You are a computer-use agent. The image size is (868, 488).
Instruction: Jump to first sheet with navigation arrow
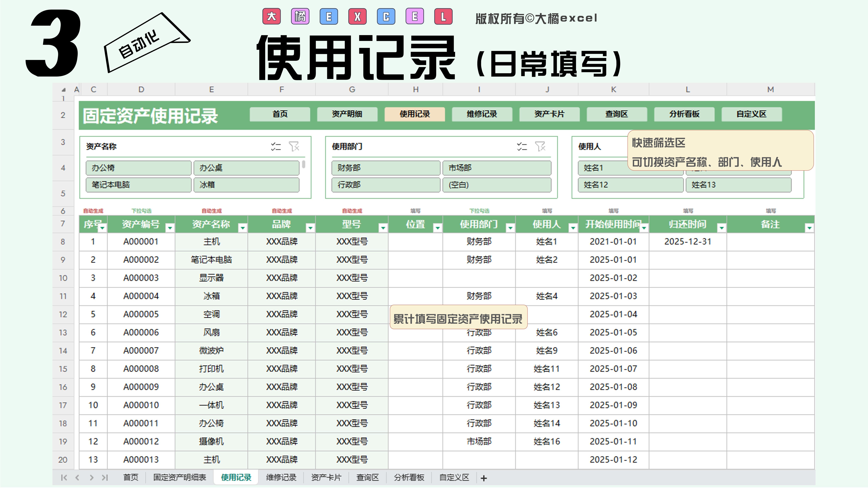pos(64,478)
